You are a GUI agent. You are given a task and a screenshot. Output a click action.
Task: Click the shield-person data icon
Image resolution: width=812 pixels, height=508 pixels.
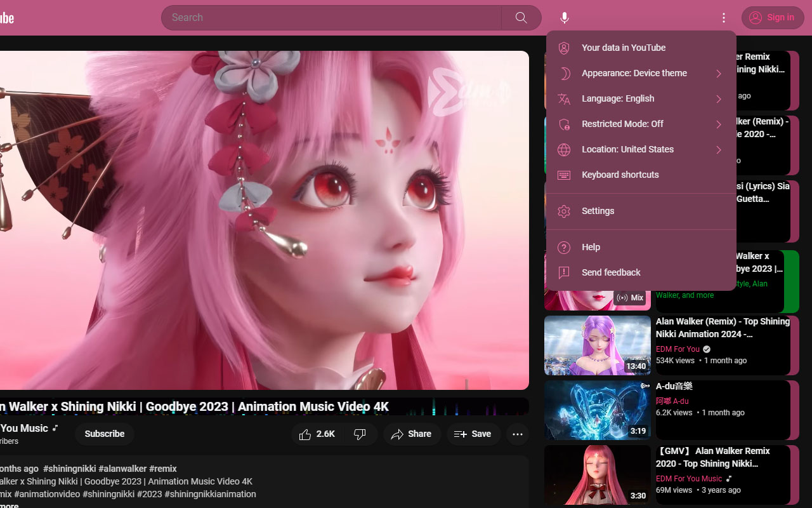click(x=564, y=48)
